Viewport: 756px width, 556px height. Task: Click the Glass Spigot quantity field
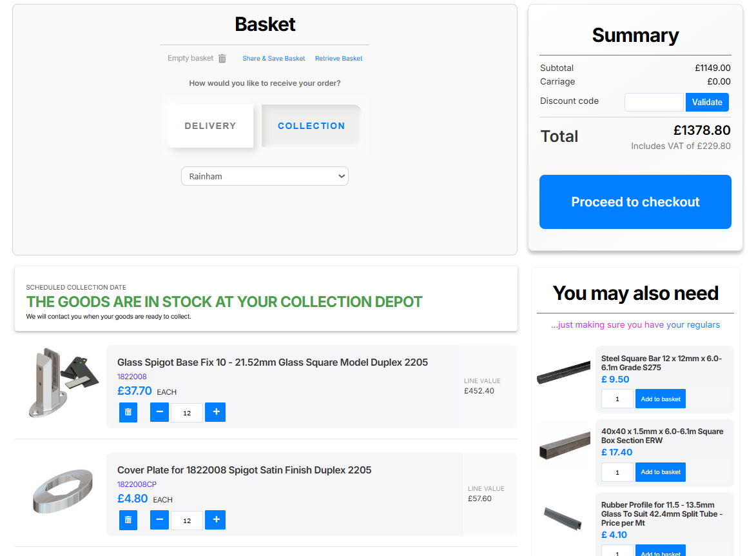click(187, 413)
